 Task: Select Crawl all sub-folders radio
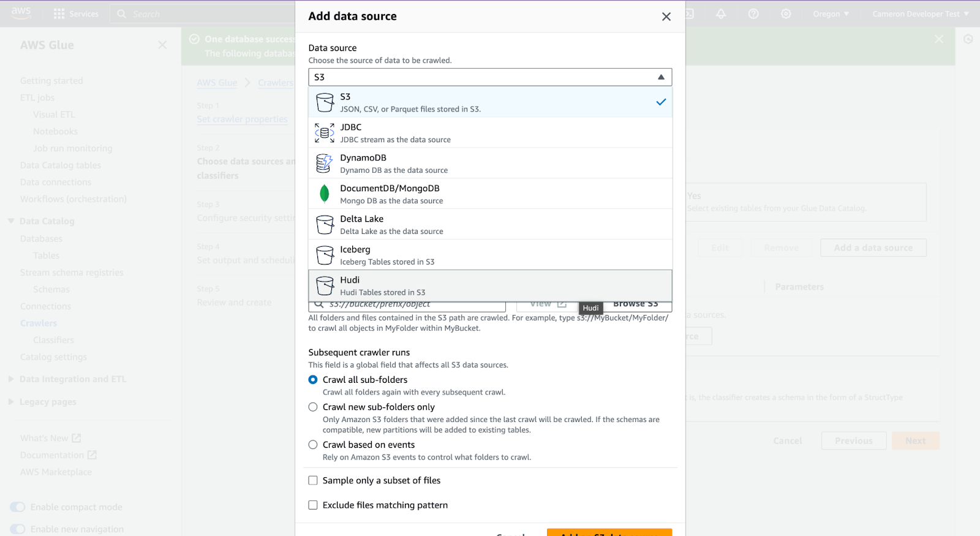pos(313,380)
